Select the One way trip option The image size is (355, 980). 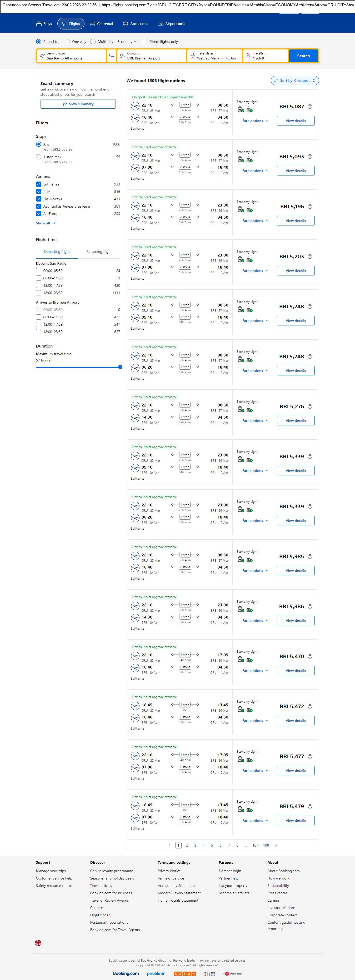point(67,42)
